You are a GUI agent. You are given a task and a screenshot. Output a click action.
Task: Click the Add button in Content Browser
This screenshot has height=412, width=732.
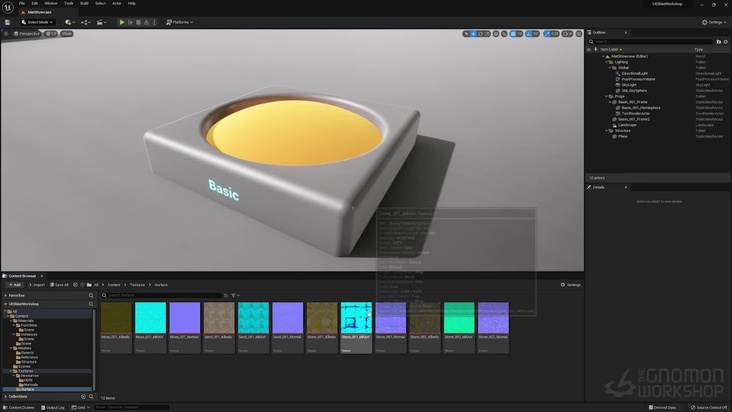[13, 284]
